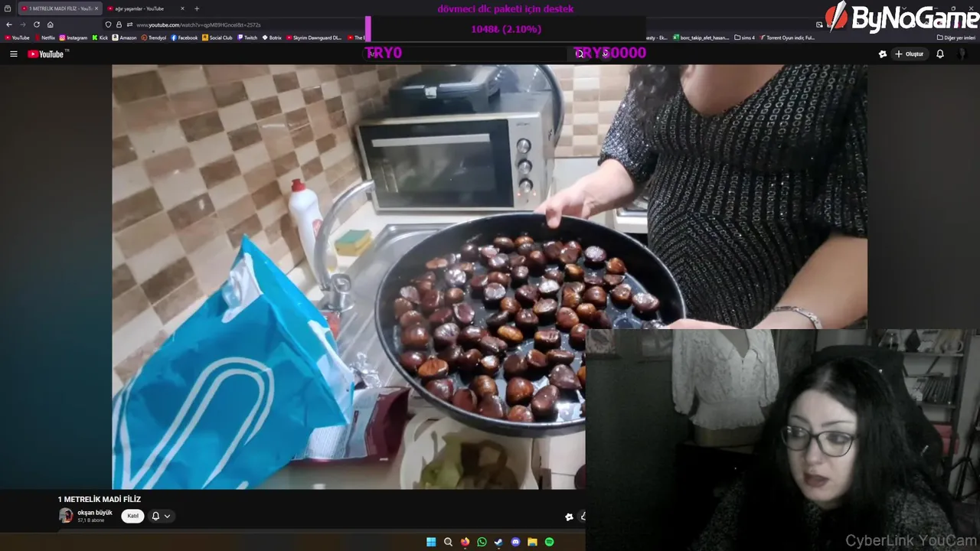This screenshot has height=551, width=980.
Task: Click the video player area
Action: pos(489,276)
